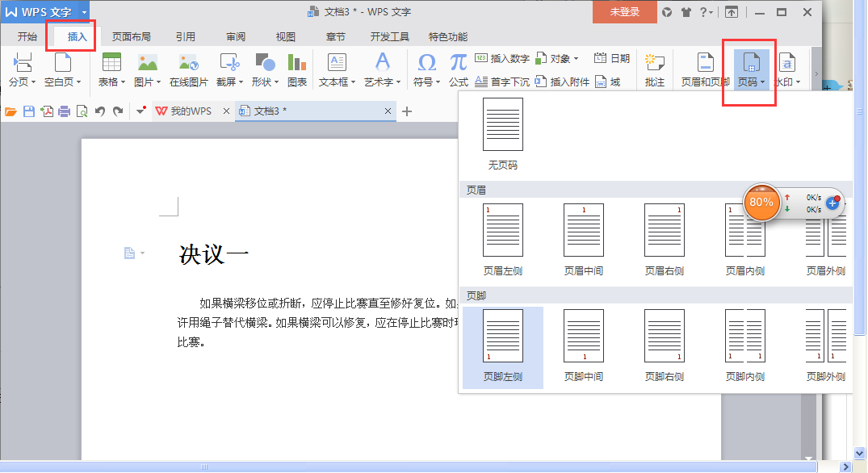Switch to the 页面布局 tab
The image size is (868, 473).
coord(131,36)
